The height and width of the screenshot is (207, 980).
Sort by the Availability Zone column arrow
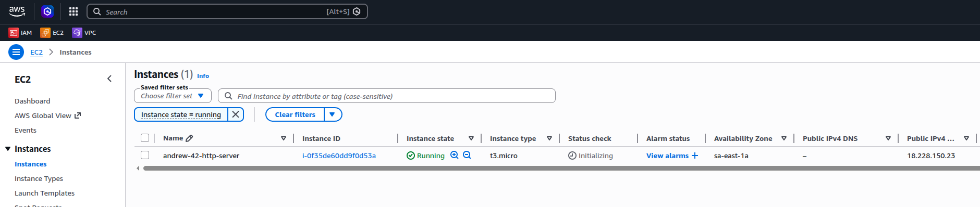tap(784, 138)
